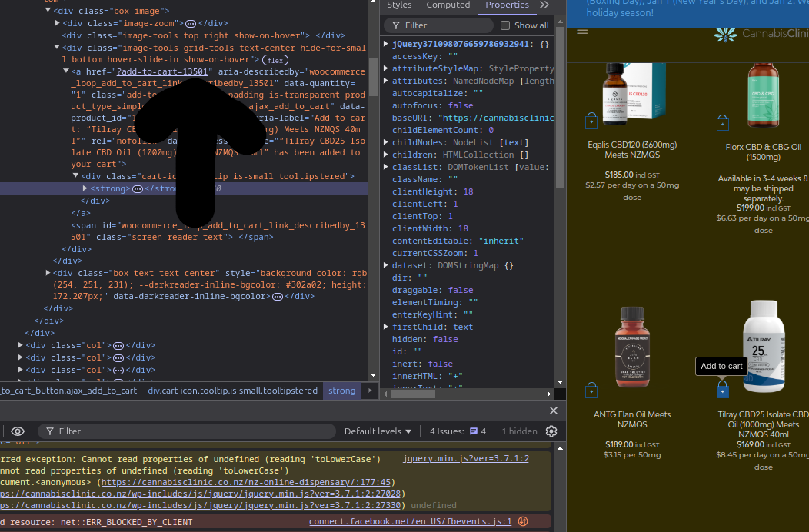809x532 pixels.
Task: Focus the console Filter field
Action: point(186,431)
